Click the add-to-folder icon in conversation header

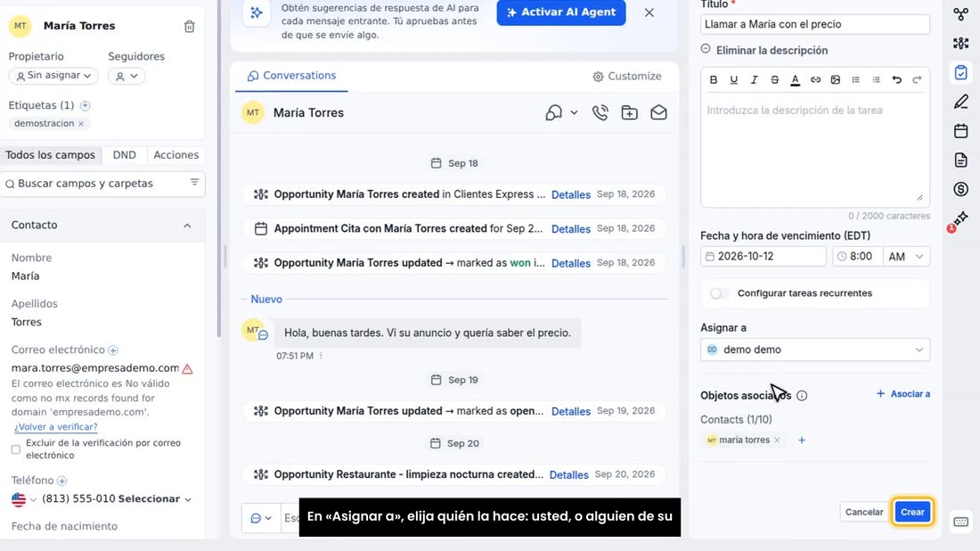629,112
